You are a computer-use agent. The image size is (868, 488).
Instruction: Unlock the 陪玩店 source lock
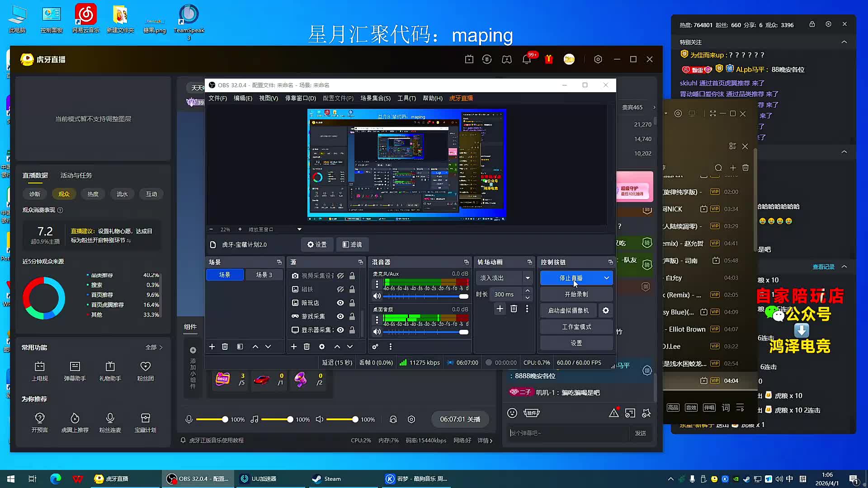click(x=352, y=303)
